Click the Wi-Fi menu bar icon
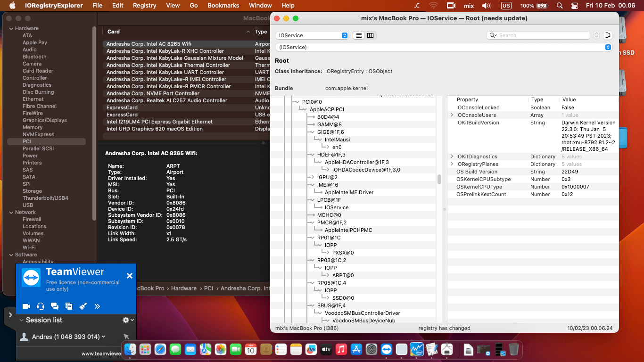This screenshot has height=362, width=644. [x=433, y=6]
